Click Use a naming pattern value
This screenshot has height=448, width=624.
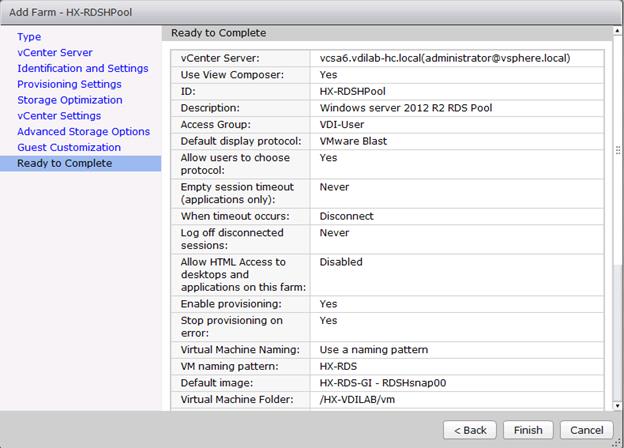pyautogui.click(x=374, y=350)
